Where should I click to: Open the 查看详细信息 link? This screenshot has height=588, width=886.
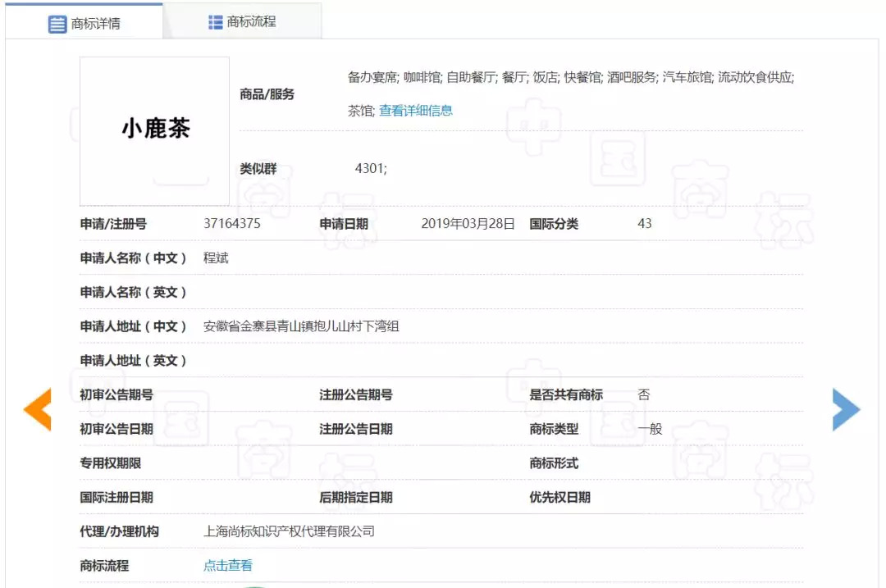415,111
